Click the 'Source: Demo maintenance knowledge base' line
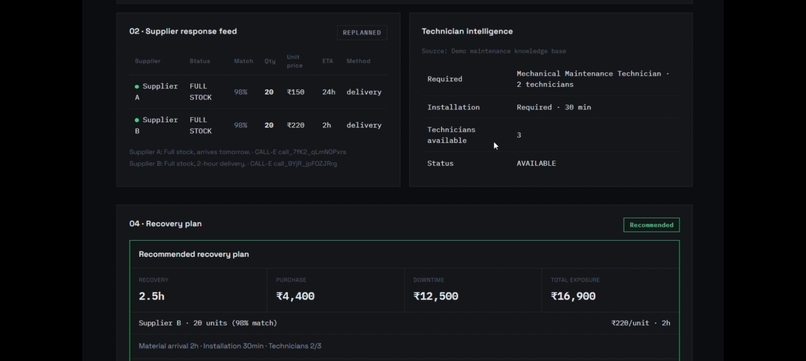806x361 pixels. [x=493, y=51]
